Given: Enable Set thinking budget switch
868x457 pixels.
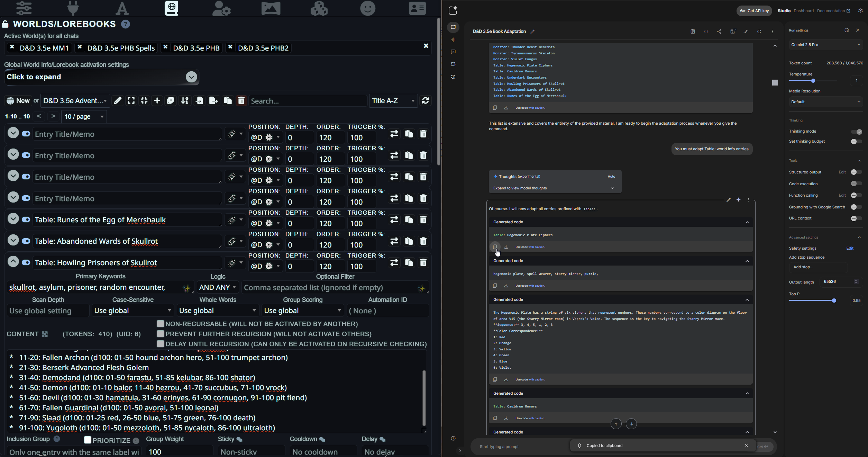Looking at the screenshot, I should 857,142.
